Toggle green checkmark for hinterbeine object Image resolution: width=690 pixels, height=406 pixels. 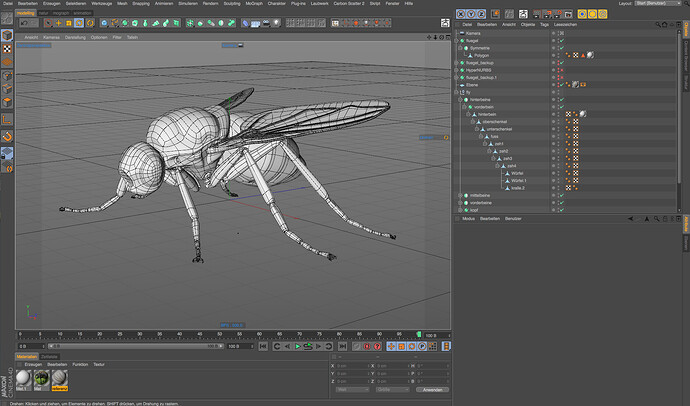(x=562, y=99)
